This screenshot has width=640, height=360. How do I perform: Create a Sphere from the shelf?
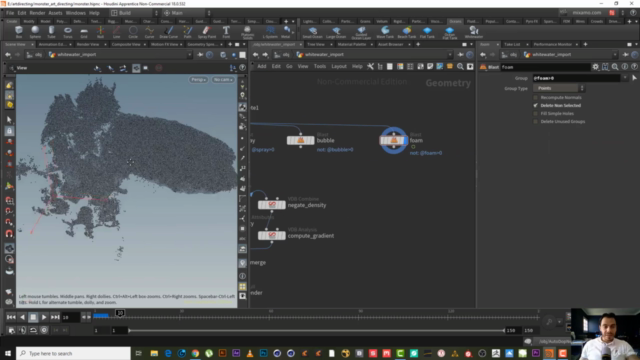[35, 32]
